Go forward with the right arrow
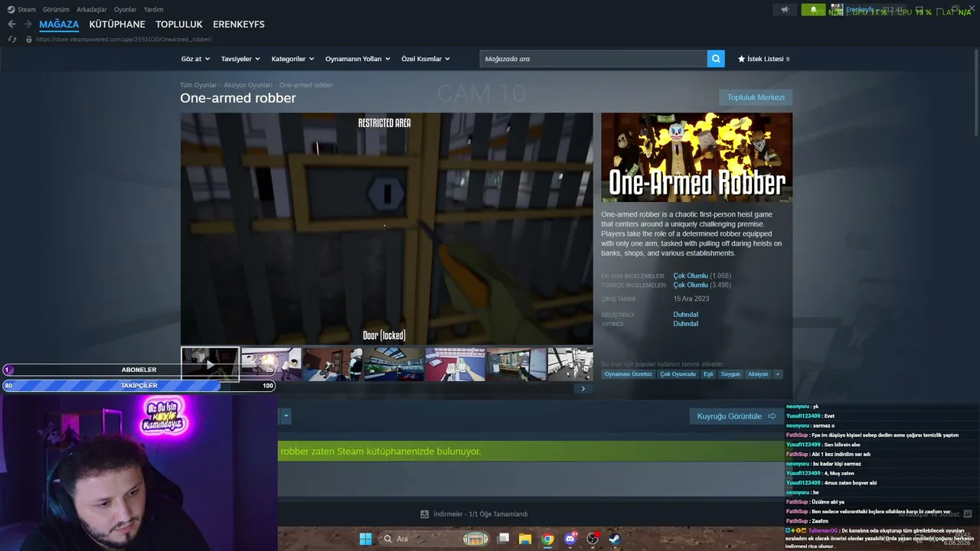 28,24
